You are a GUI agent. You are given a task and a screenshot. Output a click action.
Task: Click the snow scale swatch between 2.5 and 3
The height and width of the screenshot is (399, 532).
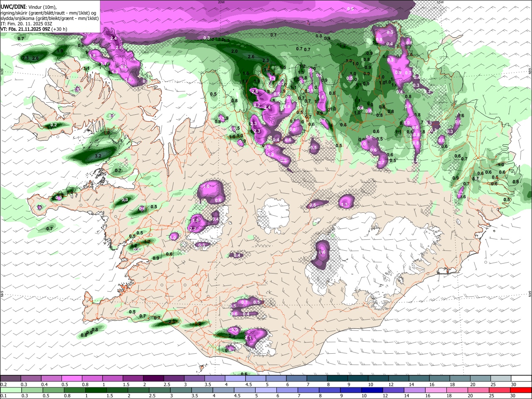[174, 378]
